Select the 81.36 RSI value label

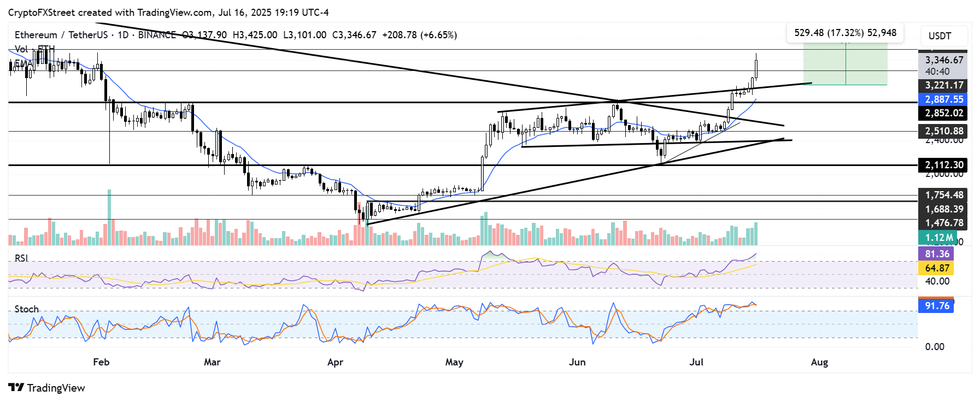click(937, 254)
